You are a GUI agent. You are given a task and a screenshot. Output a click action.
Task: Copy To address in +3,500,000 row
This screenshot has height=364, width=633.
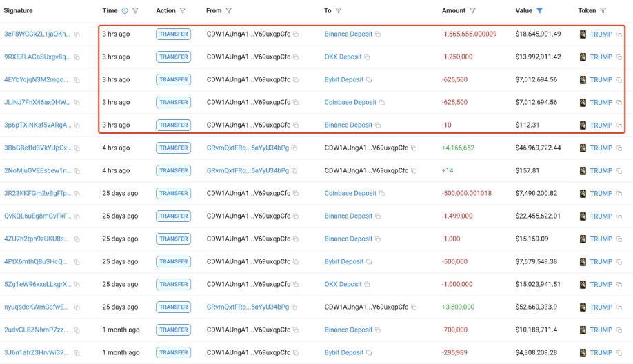point(414,307)
